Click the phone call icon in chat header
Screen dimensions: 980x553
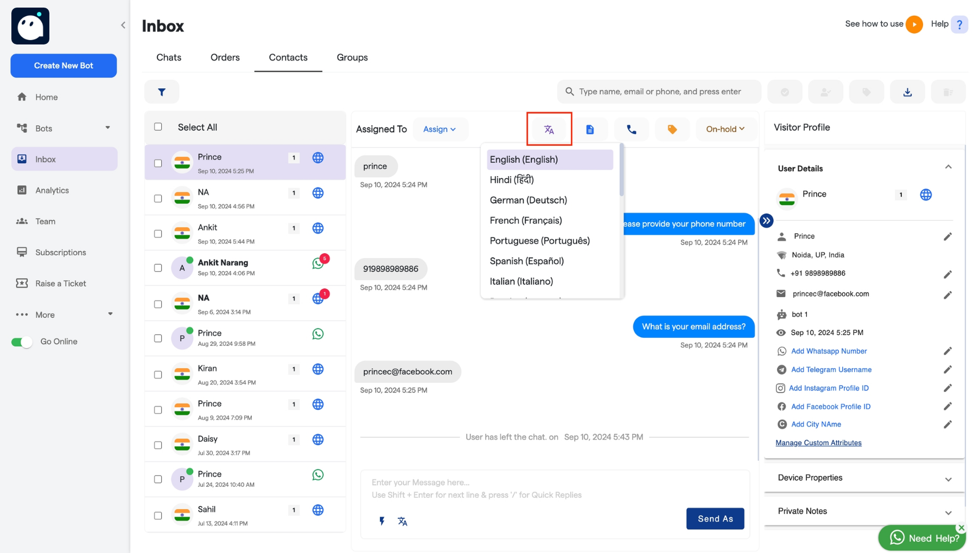coord(631,130)
